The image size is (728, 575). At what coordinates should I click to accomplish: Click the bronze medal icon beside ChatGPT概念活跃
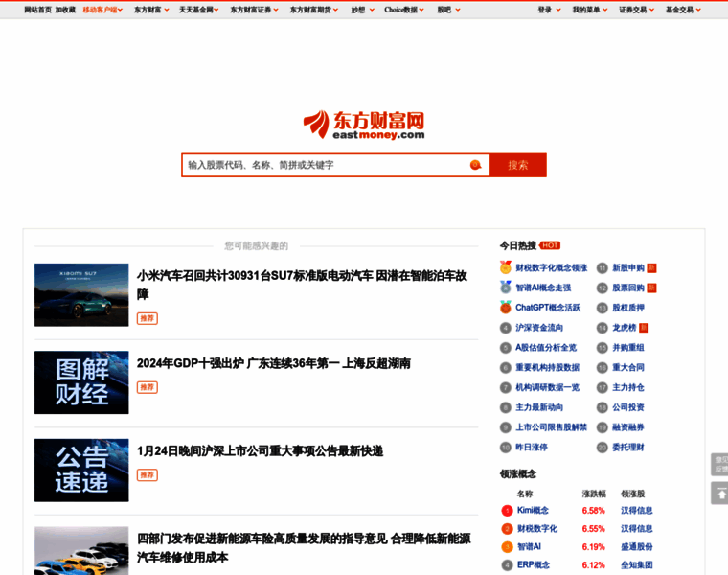(x=506, y=308)
